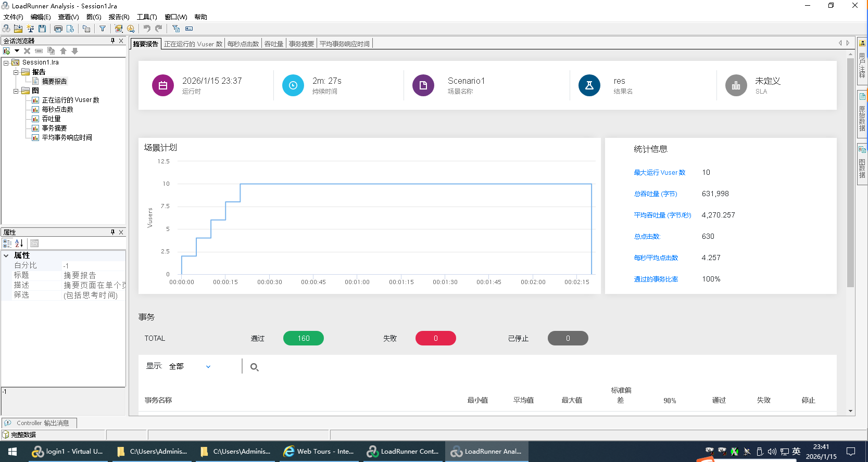Click the Undo arrow icon
Viewport: 868px width, 462px height.
point(147,29)
